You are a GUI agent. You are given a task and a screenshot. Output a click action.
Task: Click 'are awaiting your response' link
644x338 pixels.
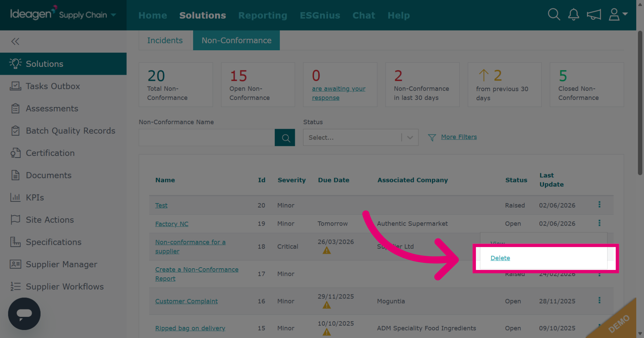click(x=339, y=93)
